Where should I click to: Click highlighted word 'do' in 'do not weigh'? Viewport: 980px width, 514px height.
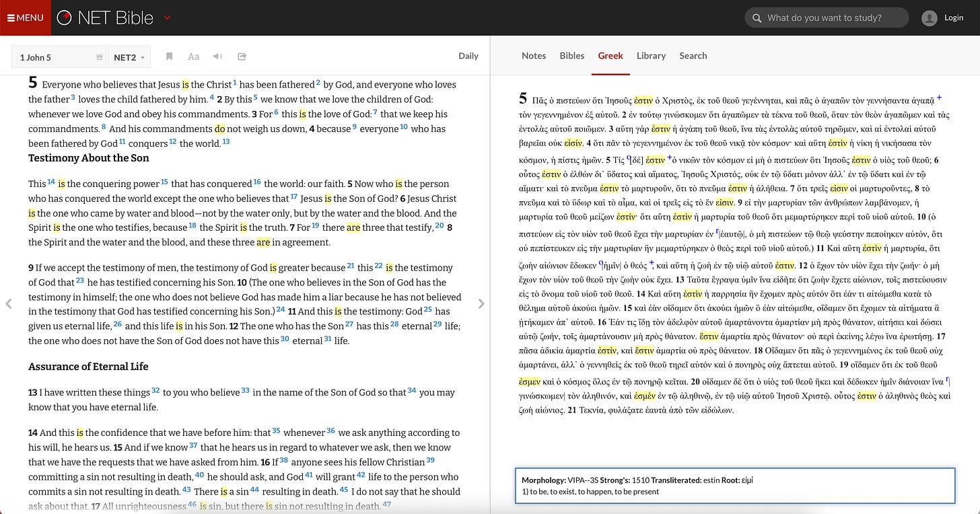click(x=219, y=128)
